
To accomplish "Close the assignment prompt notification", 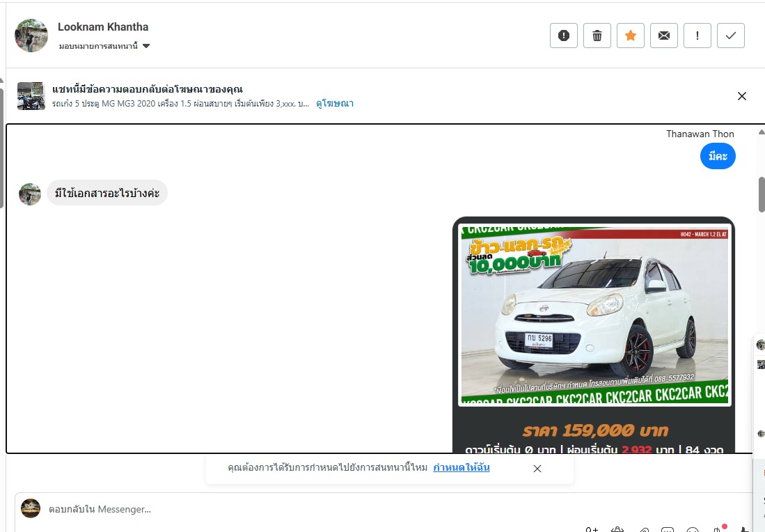I will click(x=537, y=469).
